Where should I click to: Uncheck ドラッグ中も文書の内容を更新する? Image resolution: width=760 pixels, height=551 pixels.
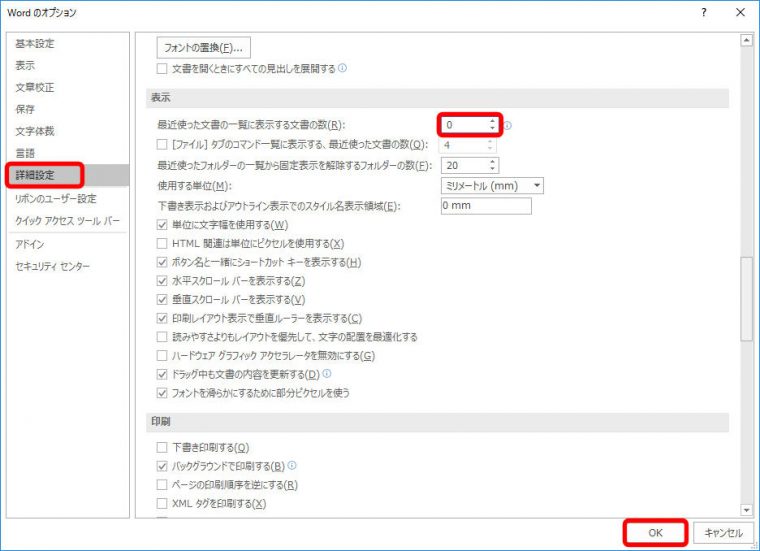pyautogui.click(x=162, y=374)
